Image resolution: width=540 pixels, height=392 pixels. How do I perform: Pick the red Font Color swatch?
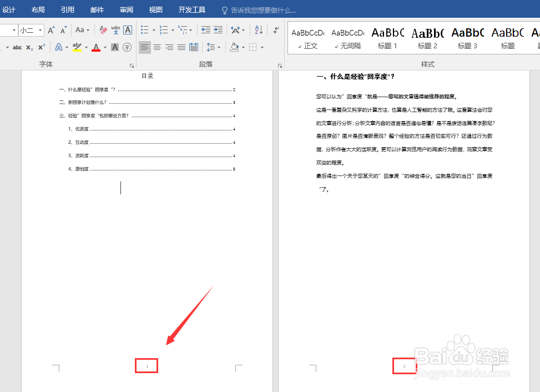point(95,50)
